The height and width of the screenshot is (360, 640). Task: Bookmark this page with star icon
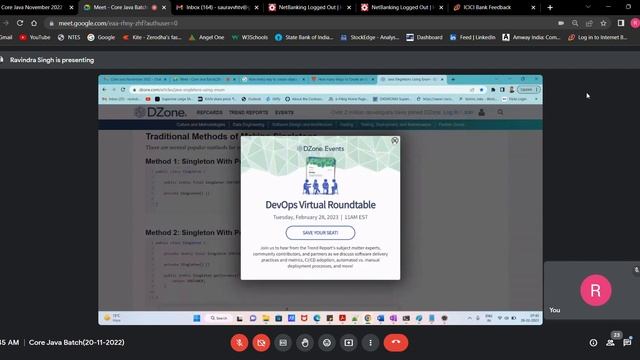pos(603,23)
